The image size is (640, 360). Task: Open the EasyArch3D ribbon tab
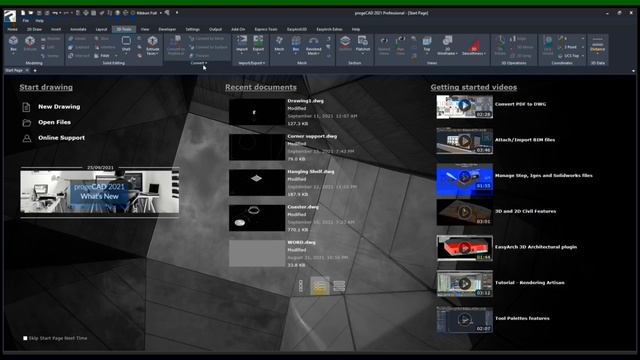pos(297,29)
